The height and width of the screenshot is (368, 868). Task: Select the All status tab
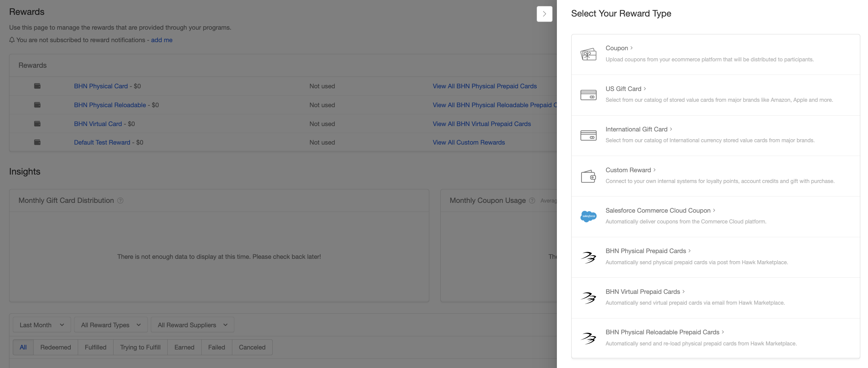(23, 347)
